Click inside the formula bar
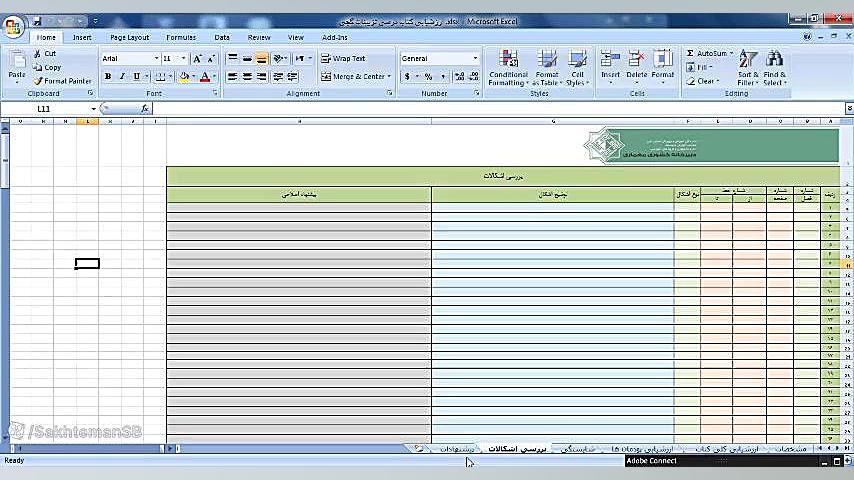Image resolution: width=854 pixels, height=480 pixels. pyautogui.click(x=498, y=108)
